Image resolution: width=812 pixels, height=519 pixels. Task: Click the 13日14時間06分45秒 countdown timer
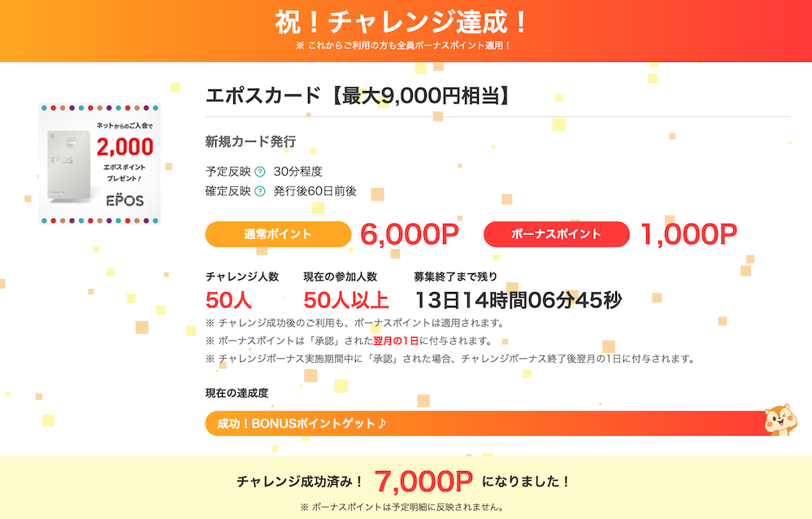pyautogui.click(x=519, y=300)
